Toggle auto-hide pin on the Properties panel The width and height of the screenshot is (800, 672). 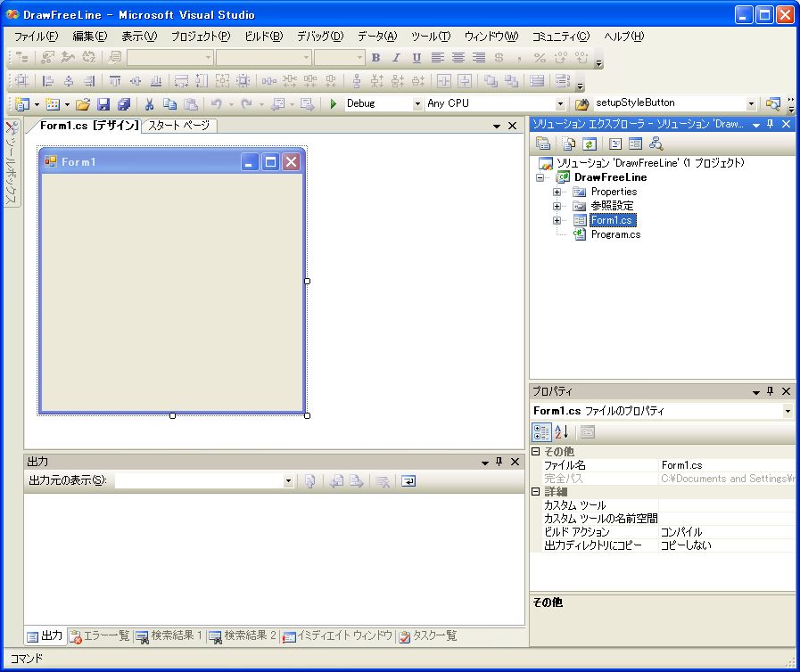tap(770, 391)
